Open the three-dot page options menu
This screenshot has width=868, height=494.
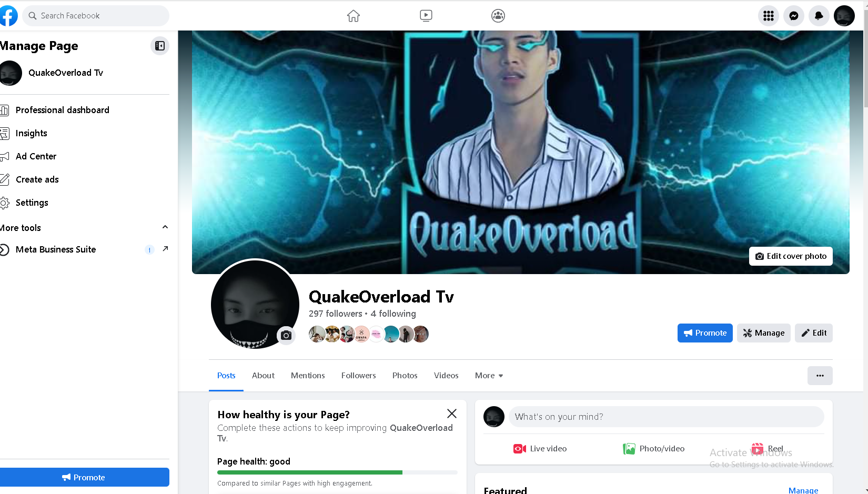(820, 376)
